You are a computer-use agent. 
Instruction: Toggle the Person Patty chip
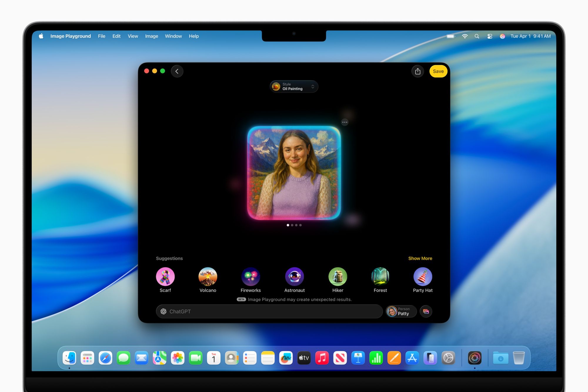click(401, 311)
